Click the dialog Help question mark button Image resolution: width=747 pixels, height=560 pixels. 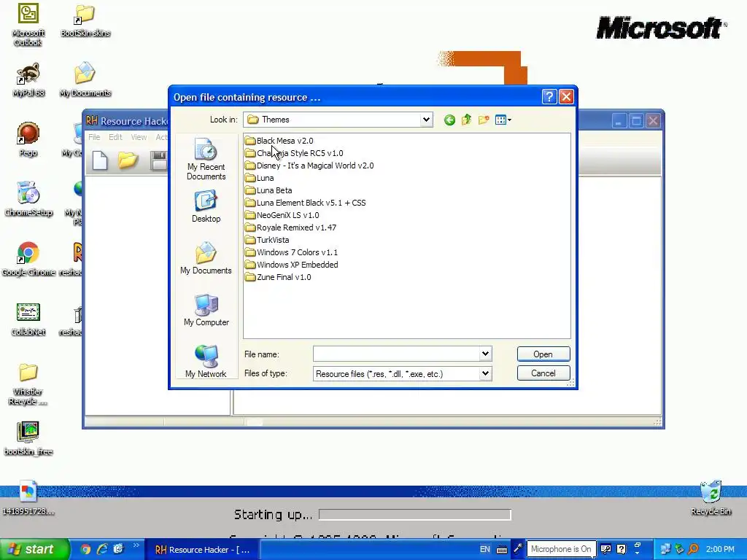tap(549, 97)
